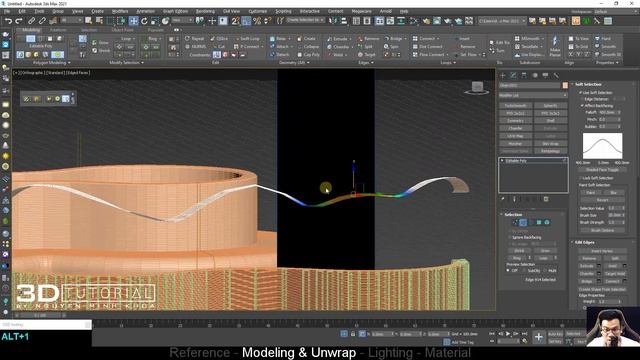
Task: Toggle the Angle Snap icon
Action: point(246,21)
